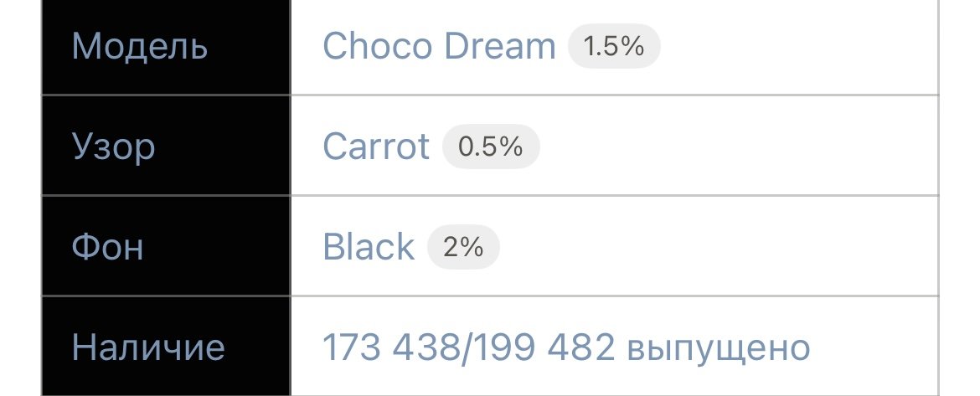Click the 173 438/199 482 выпущено text
980x396 pixels.
tap(566, 348)
